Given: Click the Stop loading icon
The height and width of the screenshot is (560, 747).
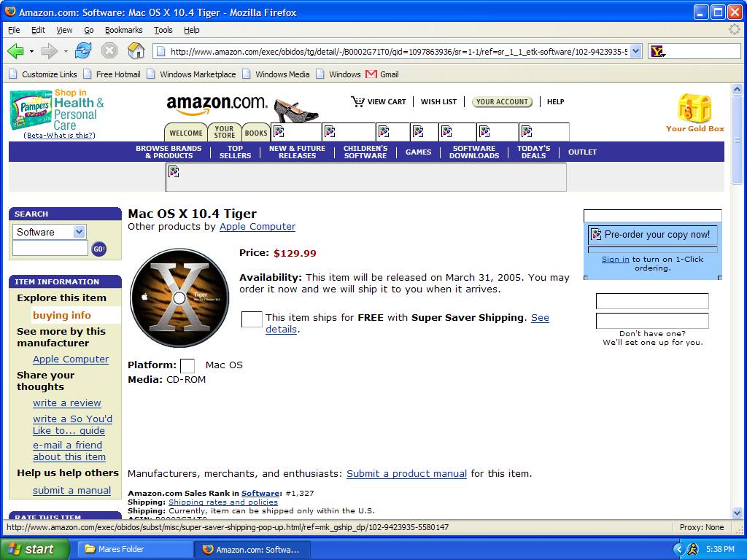Looking at the screenshot, I should 109,50.
